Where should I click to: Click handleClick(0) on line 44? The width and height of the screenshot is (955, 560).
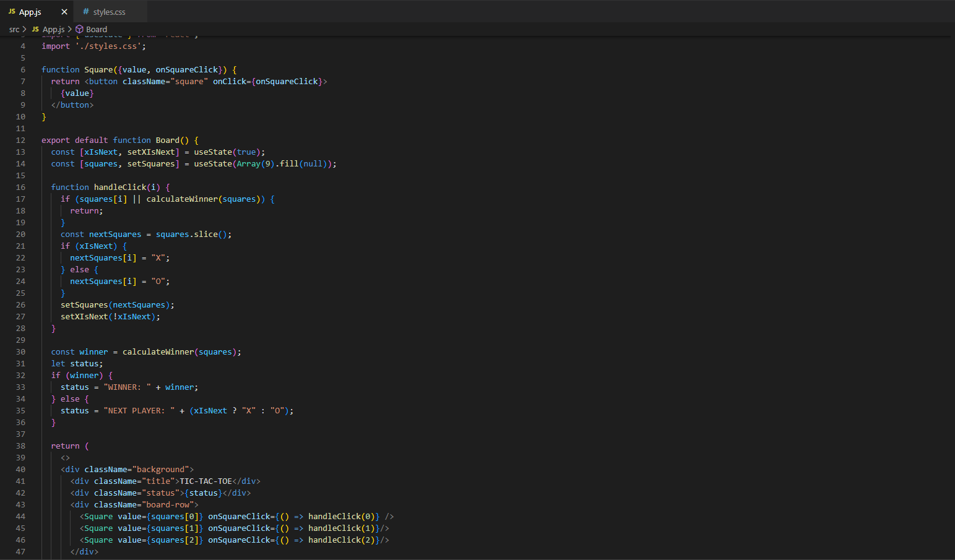tap(342, 517)
